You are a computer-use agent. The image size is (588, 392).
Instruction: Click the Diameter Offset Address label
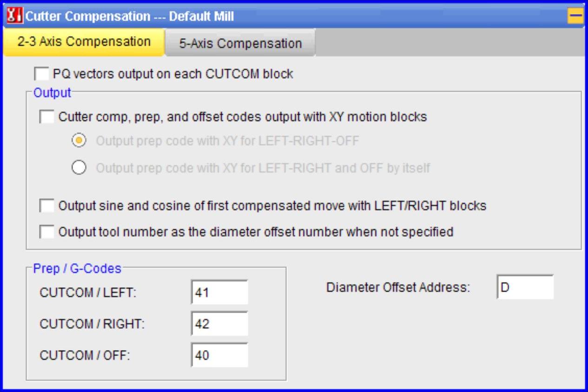[398, 287]
